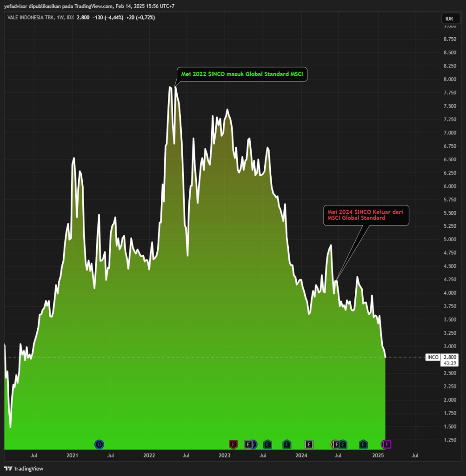Open the red earnings E marker after 2023

[233, 444]
